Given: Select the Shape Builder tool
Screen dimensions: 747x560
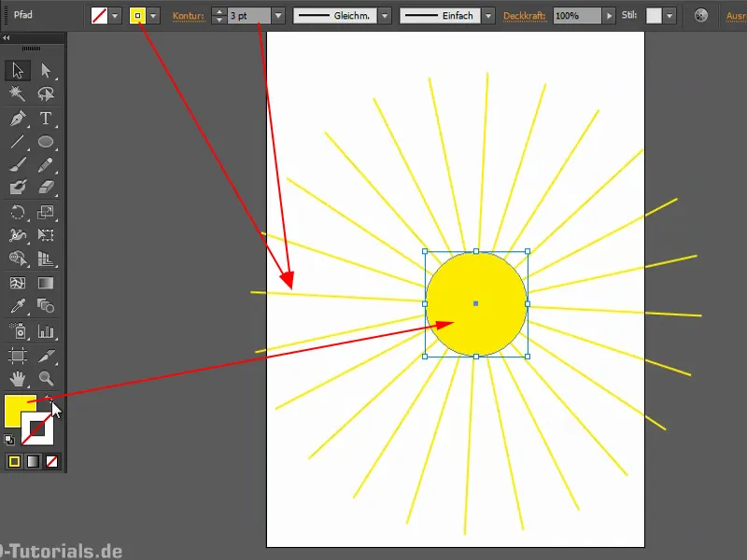Looking at the screenshot, I should pos(18,259).
